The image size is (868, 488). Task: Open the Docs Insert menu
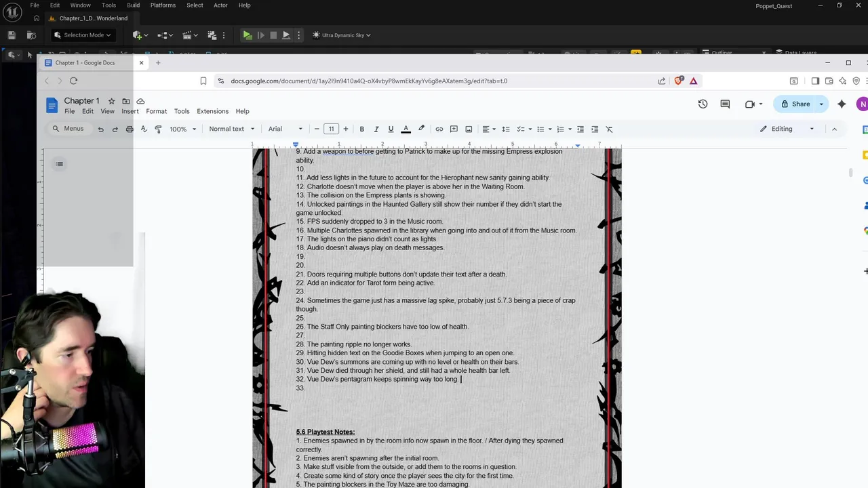coord(130,111)
